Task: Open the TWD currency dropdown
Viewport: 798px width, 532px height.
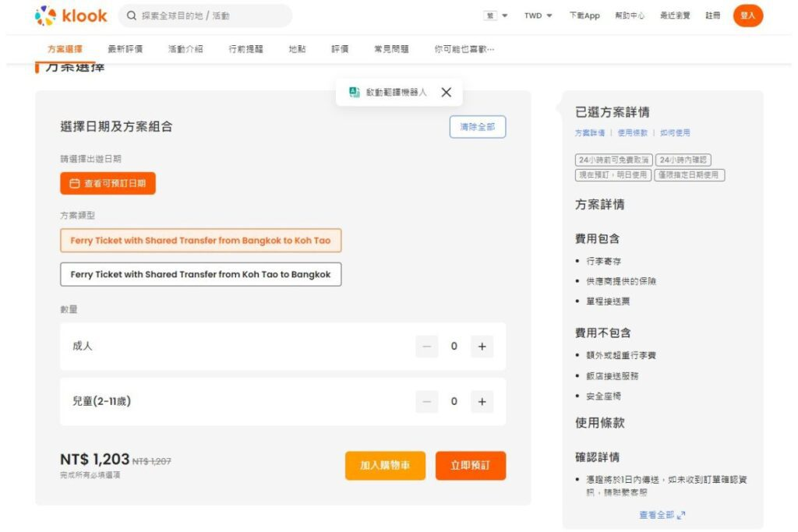Action: 538,16
